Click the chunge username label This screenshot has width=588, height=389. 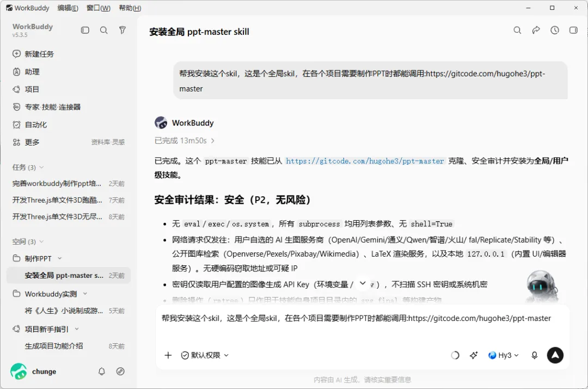pyautogui.click(x=44, y=372)
